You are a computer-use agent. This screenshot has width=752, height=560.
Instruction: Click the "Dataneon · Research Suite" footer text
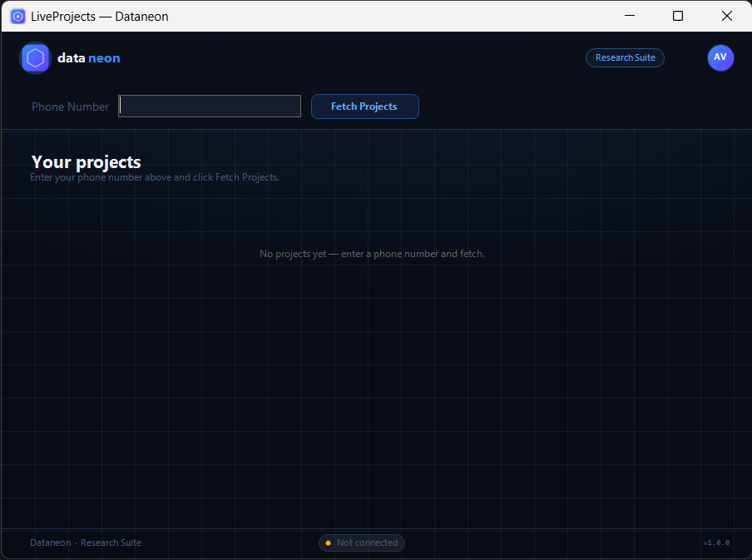pyautogui.click(x=86, y=543)
